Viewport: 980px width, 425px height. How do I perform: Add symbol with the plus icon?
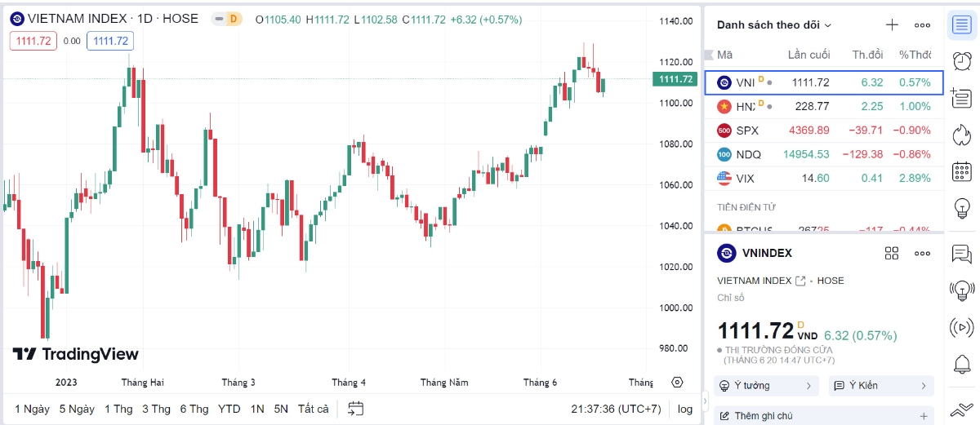[893, 25]
